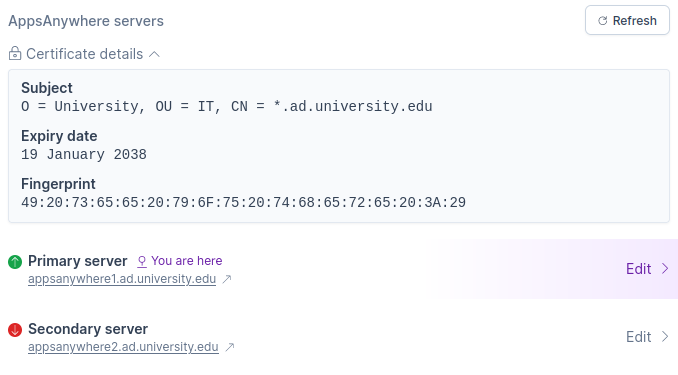Click external link arrow for secondary server

click(230, 347)
